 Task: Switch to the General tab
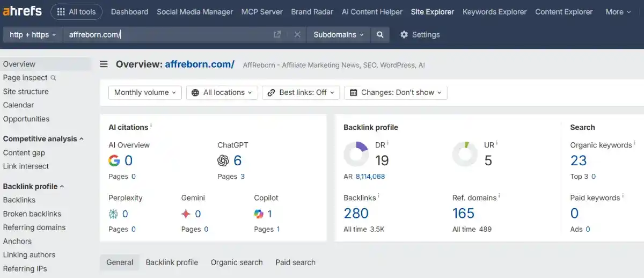point(120,262)
